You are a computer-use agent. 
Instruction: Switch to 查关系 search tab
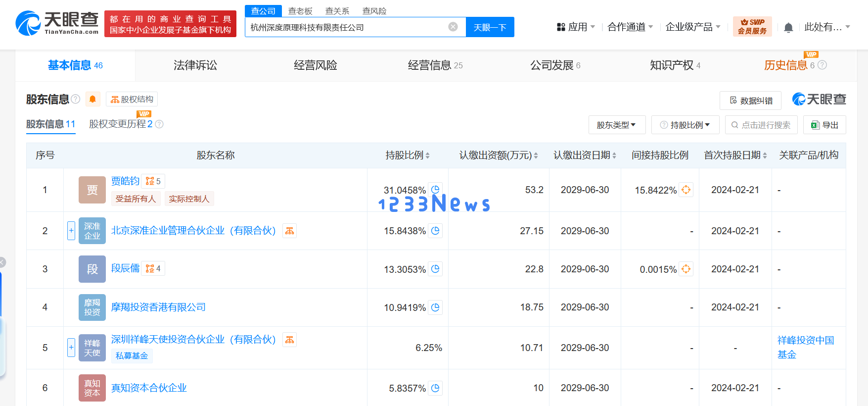pyautogui.click(x=337, y=11)
